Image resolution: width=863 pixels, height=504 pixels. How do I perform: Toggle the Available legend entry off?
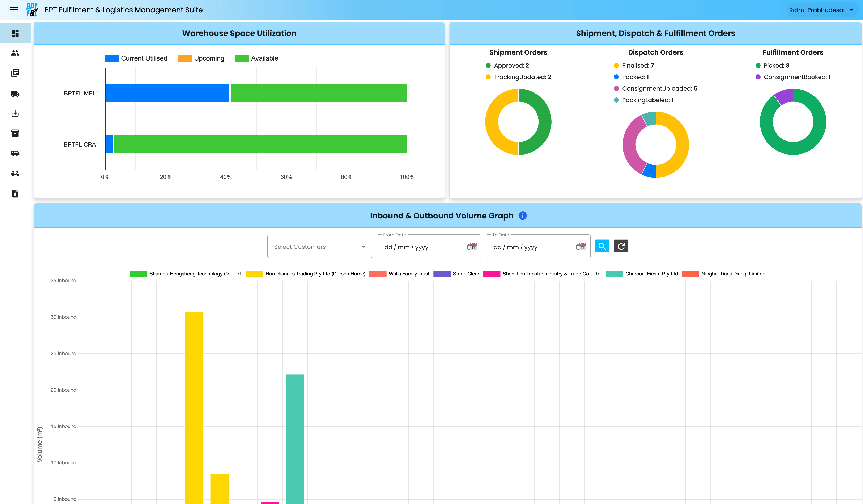pyautogui.click(x=257, y=58)
